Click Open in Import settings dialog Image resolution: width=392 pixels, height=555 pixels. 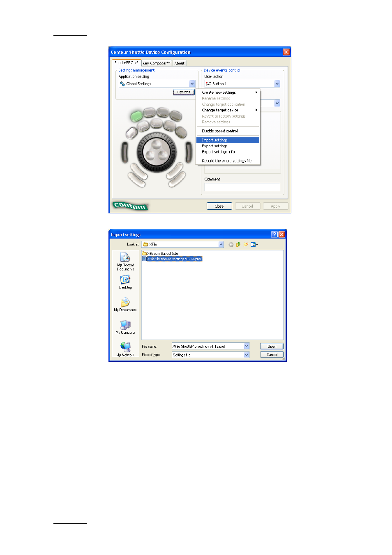(272, 347)
